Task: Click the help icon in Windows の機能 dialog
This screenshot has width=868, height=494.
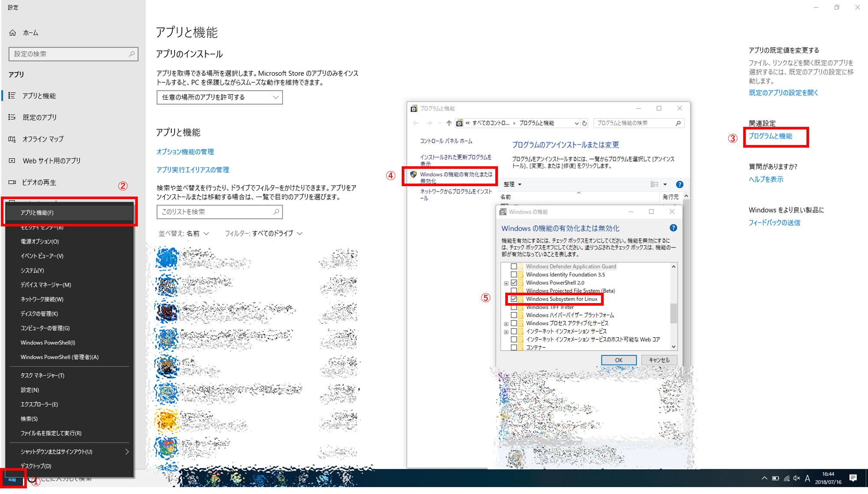Action: click(x=673, y=228)
